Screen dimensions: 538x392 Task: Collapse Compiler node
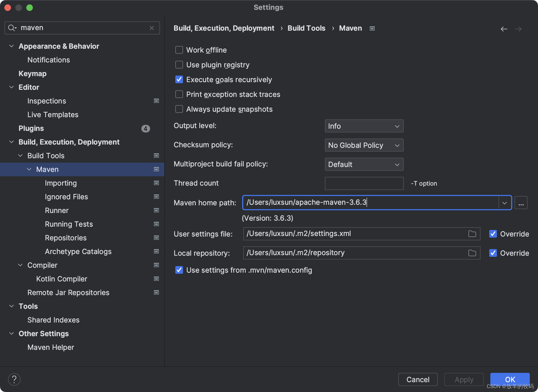pos(20,265)
